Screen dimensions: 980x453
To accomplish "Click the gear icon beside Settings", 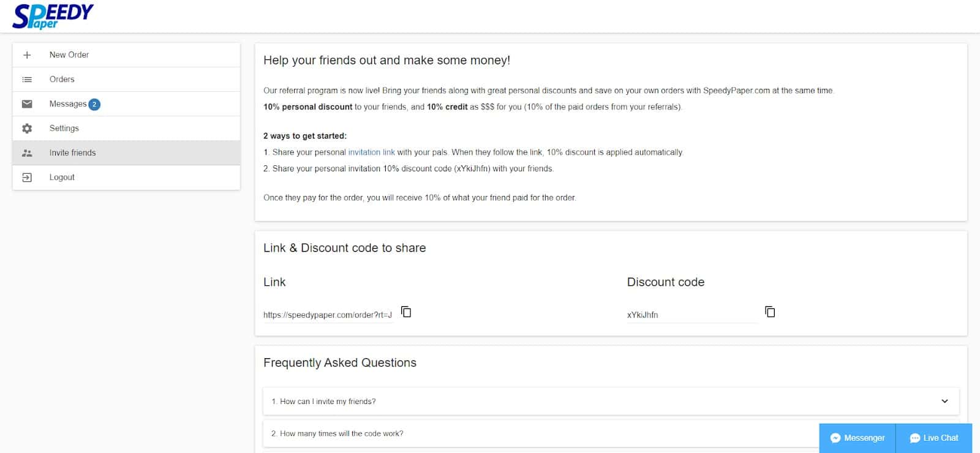I will click(27, 129).
